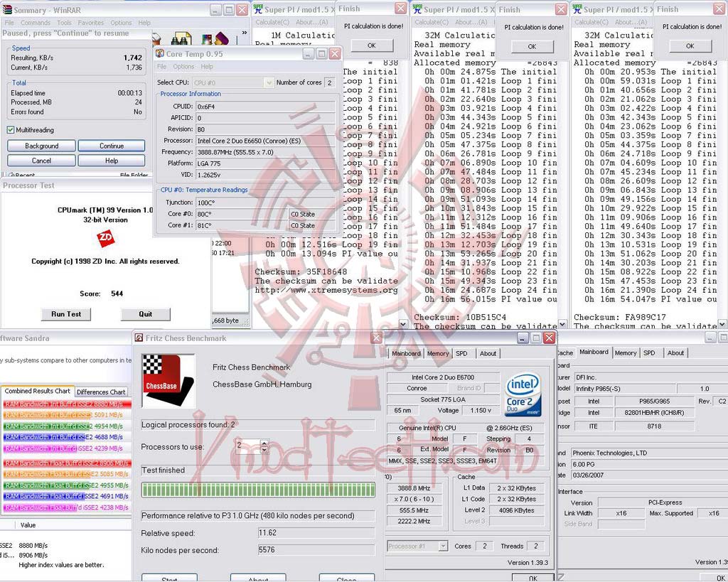
Task: Open About tab in CPU-Z window showing DFI Inc.
Action: click(675, 352)
